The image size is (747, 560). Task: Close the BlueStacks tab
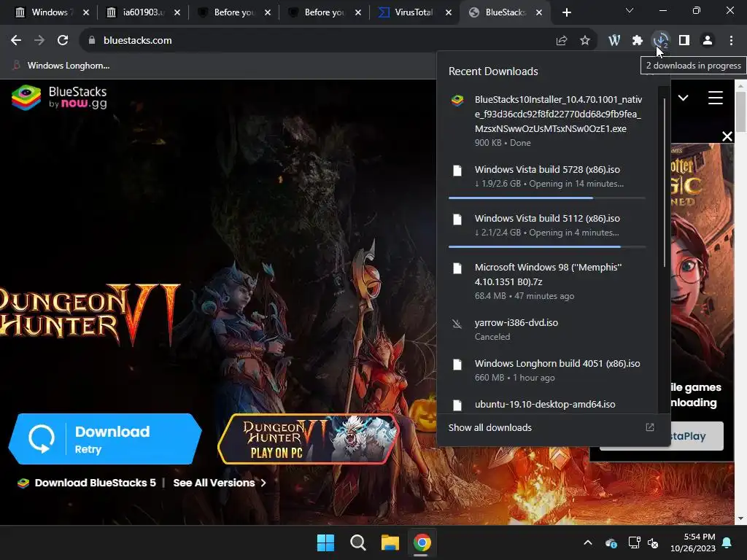[539, 13]
